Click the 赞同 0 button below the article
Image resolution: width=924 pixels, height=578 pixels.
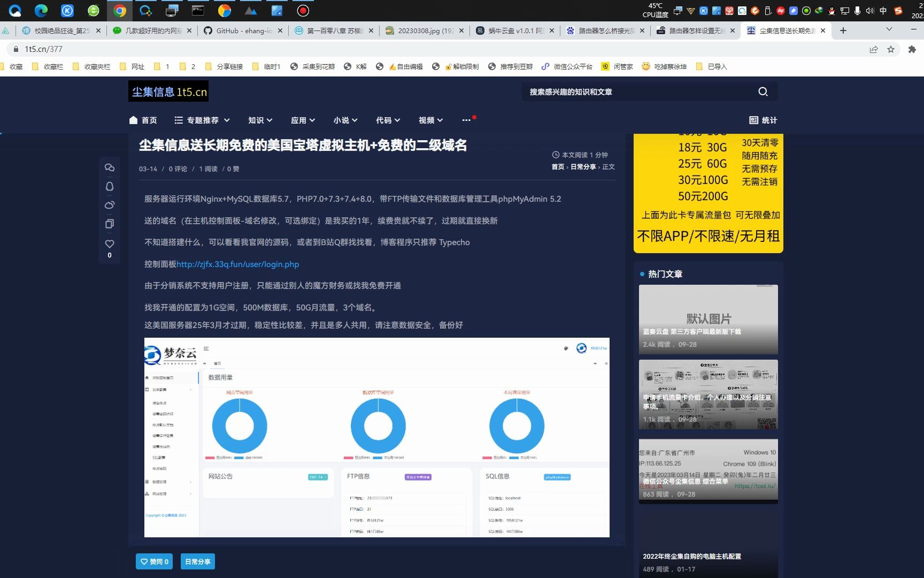coord(154,561)
